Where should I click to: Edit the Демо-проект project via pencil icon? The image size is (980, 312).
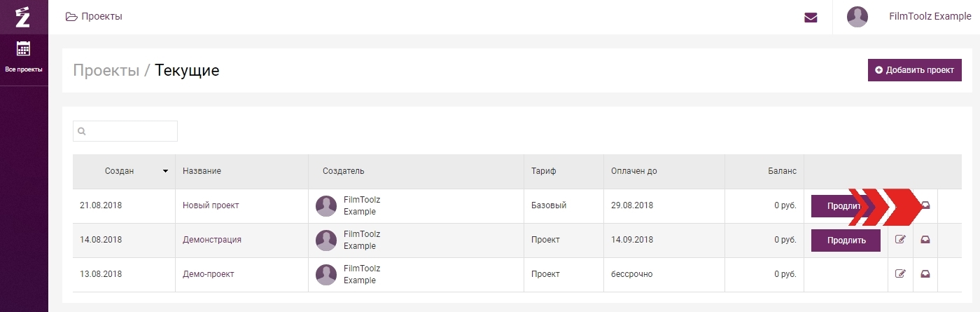click(900, 274)
